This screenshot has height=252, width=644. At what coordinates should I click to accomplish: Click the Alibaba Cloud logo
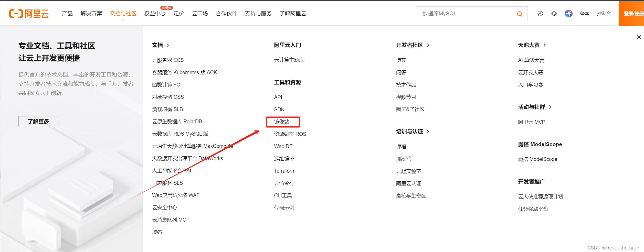coord(29,14)
